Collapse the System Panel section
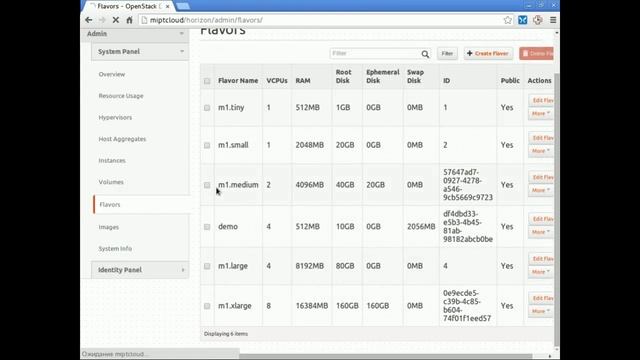This screenshot has width=640, height=360. pos(140,51)
